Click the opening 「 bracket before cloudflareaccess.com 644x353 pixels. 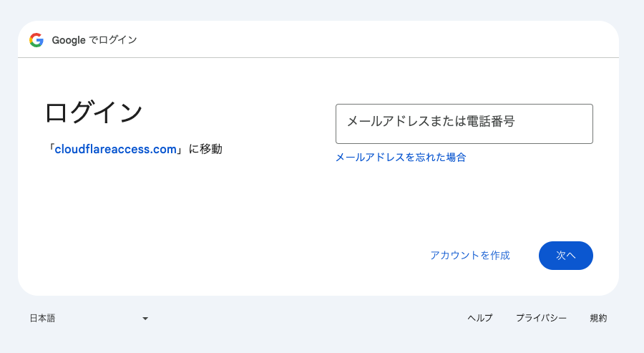[x=51, y=149]
